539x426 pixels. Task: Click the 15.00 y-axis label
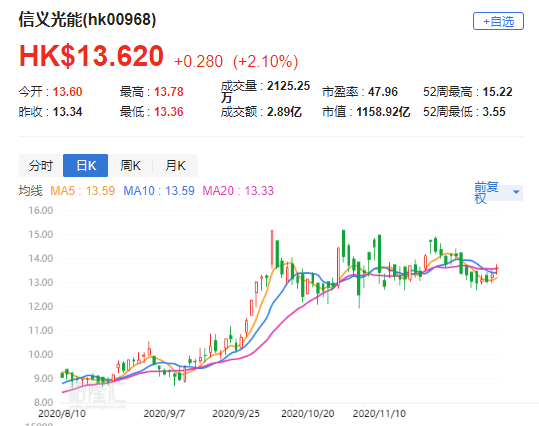click(x=41, y=234)
